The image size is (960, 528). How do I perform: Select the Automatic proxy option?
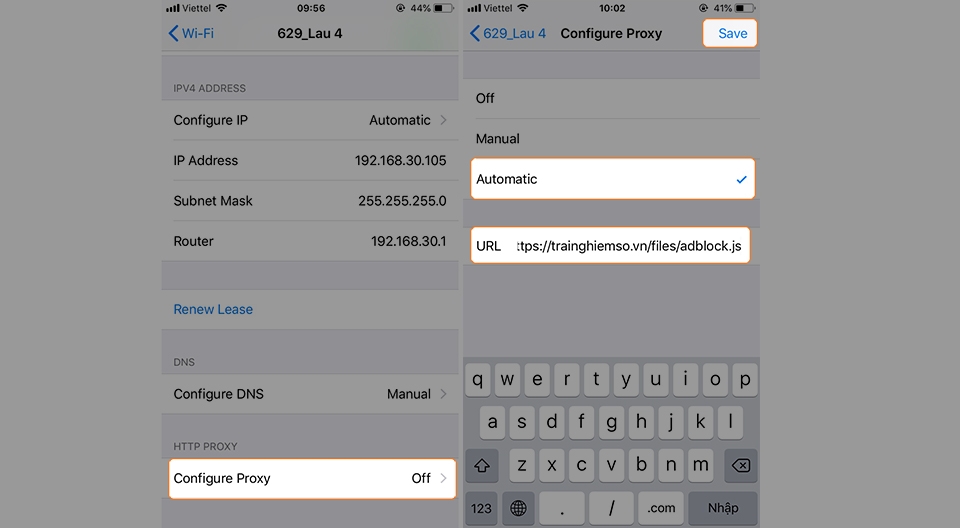[613, 179]
